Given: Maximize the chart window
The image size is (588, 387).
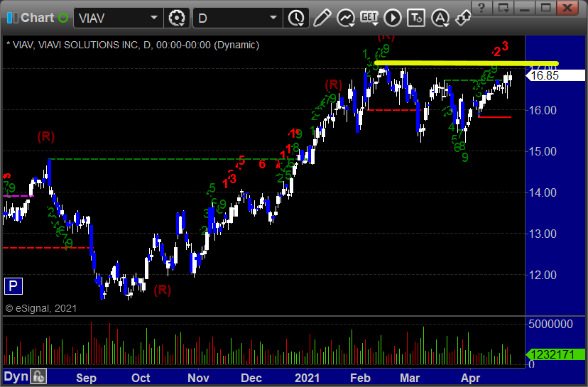Looking at the screenshot, I should (x=546, y=8).
